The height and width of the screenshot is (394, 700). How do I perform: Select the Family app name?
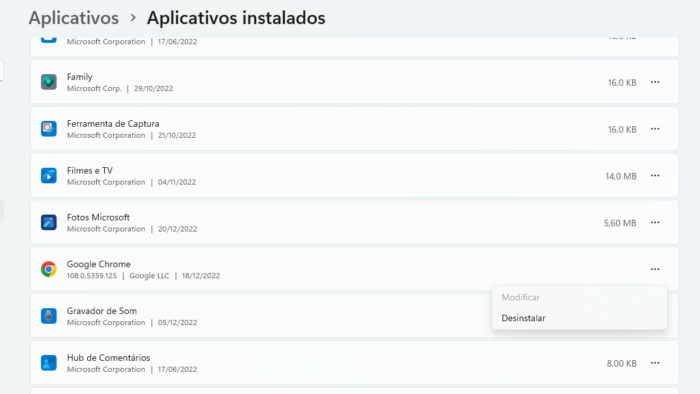(x=79, y=77)
